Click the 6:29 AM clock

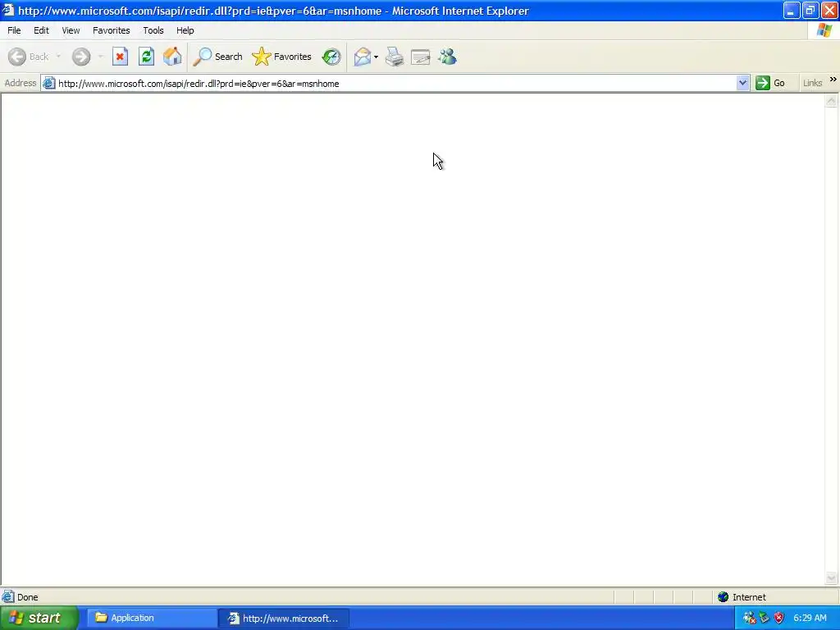click(x=810, y=618)
